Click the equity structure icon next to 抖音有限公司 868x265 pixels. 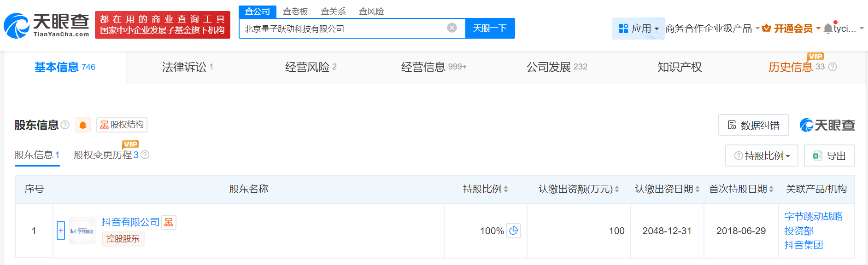(169, 223)
